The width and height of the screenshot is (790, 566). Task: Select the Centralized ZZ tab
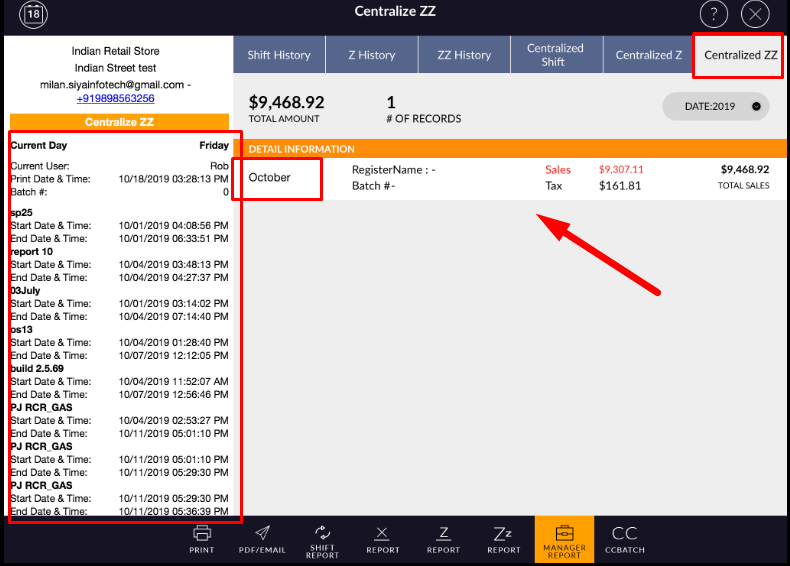pos(740,55)
